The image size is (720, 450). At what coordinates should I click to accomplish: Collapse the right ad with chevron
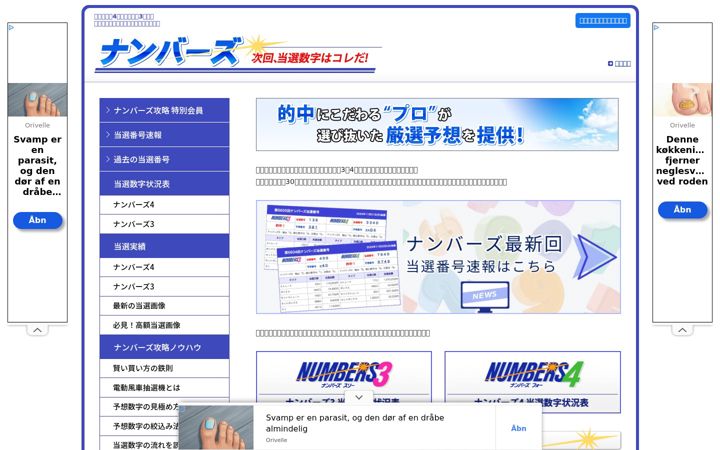click(x=682, y=330)
